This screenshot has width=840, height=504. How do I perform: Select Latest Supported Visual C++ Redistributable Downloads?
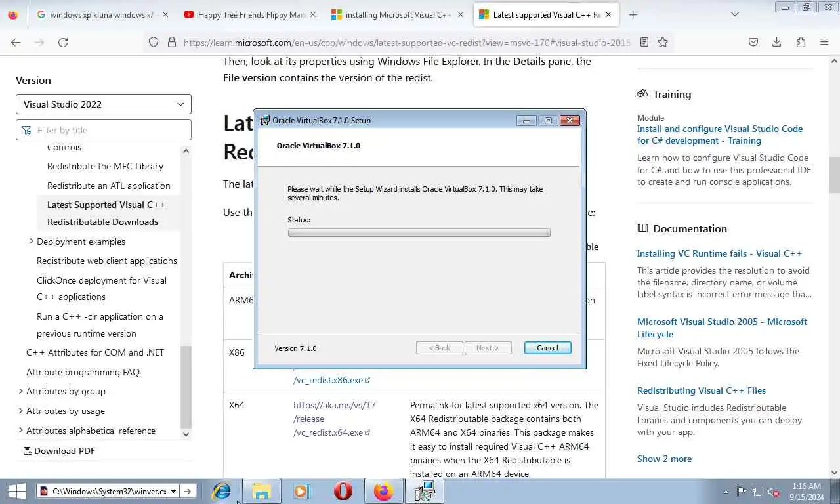[106, 213]
